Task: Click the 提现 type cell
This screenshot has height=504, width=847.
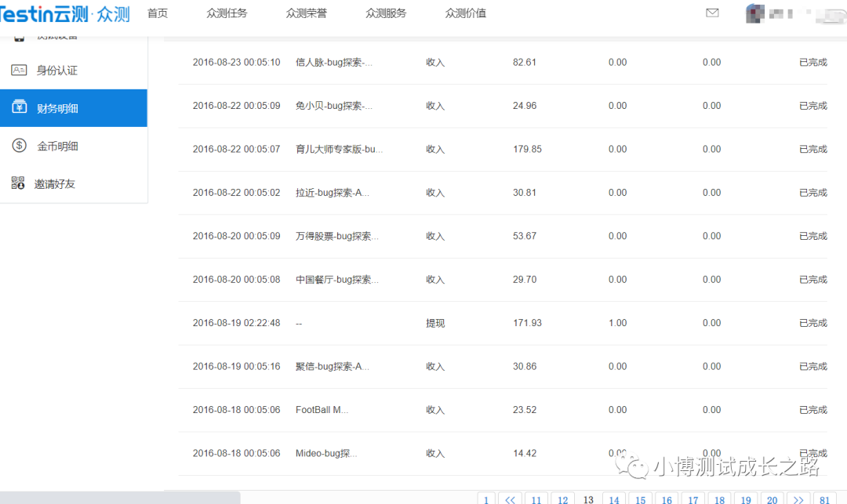Action: tap(435, 323)
